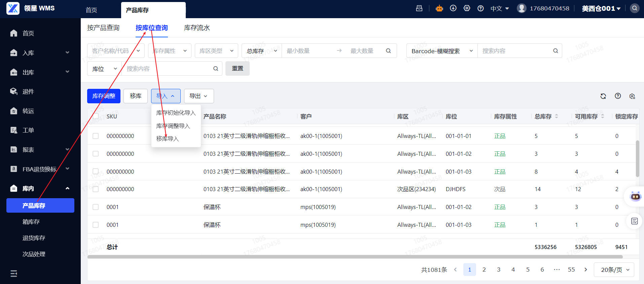Check the row with 库位 DJHDFS

click(96, 189)
